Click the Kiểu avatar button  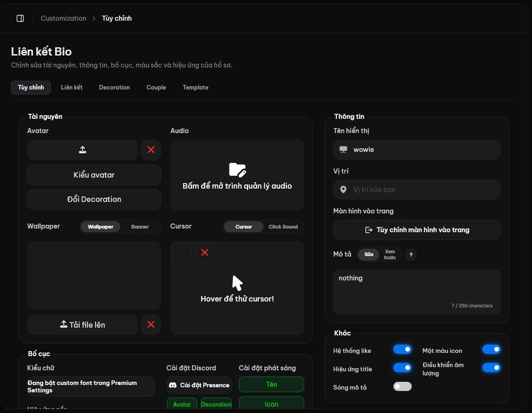94,175
